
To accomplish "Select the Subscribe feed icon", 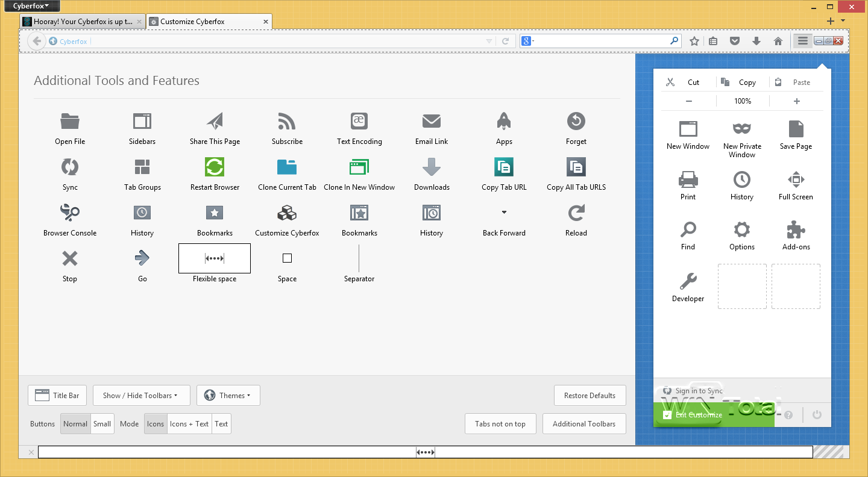I will [287, 121].
